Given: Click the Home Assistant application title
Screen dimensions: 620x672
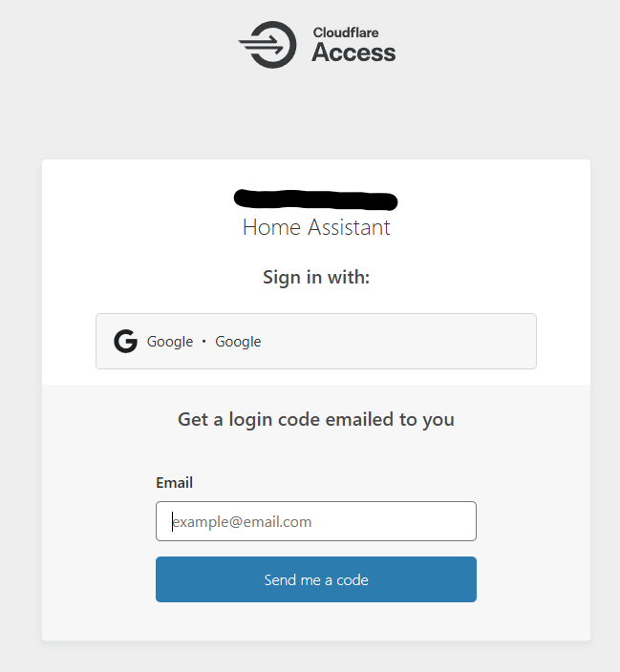Looking at the screenshot, I should click(315, 227).
